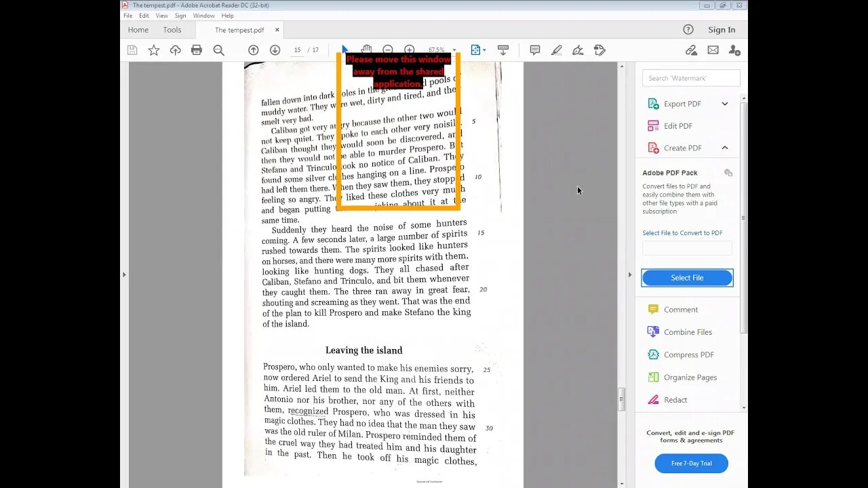The height and width of the screenshot is (488, 868).
Task: Start the Free 7-Day Trial
Action: [691, 464]
